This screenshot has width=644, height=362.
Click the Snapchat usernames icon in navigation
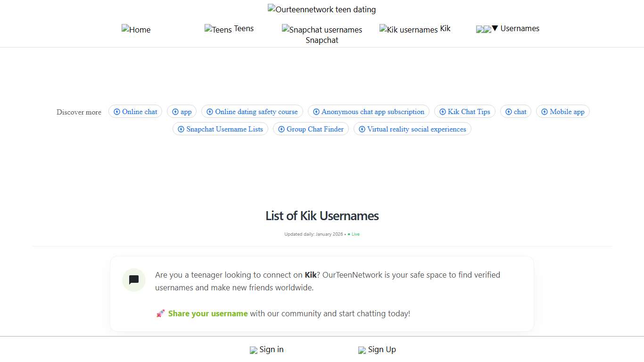point(285,30)
